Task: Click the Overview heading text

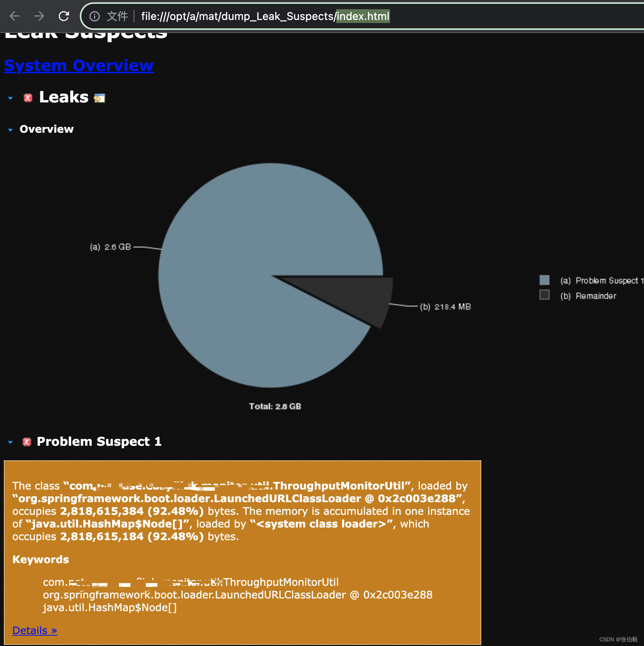Action: tap(46, 129)
